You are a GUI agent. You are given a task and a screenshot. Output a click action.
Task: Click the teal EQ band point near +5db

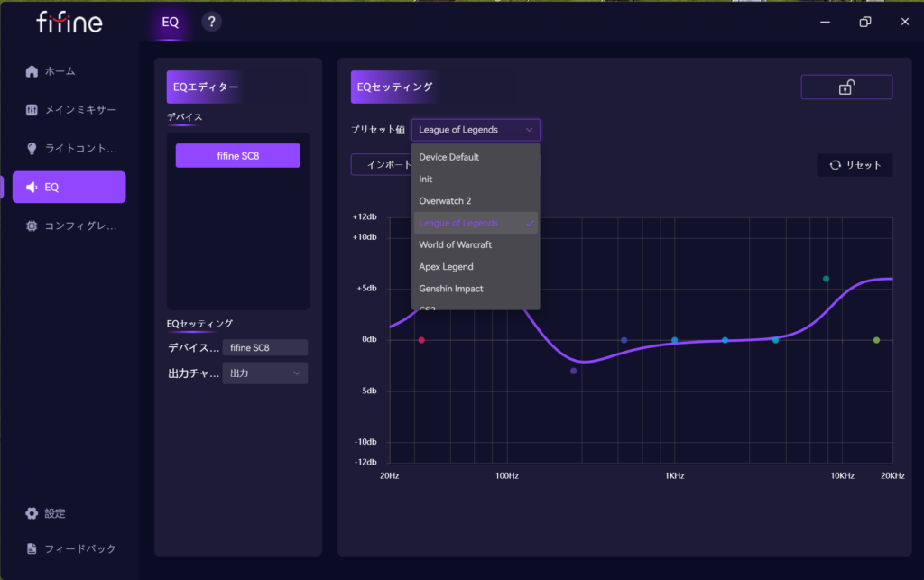pyautogui.click(x=827, y=279)
